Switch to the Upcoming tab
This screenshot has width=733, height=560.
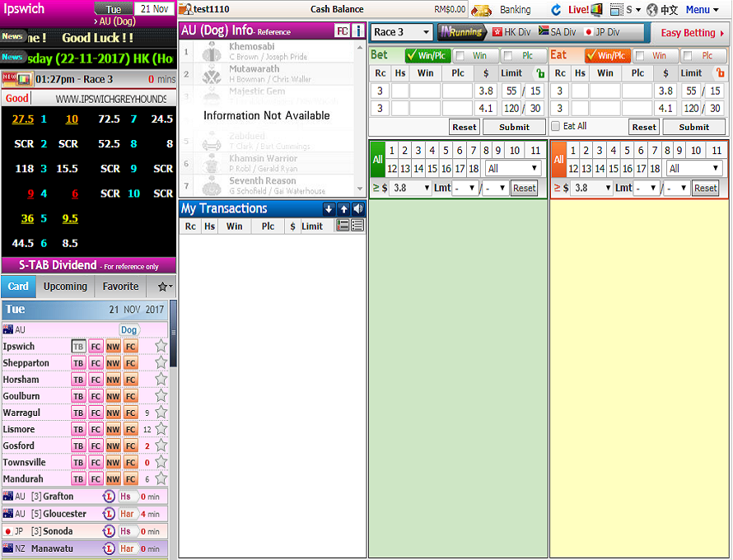[x=65, y=287]
